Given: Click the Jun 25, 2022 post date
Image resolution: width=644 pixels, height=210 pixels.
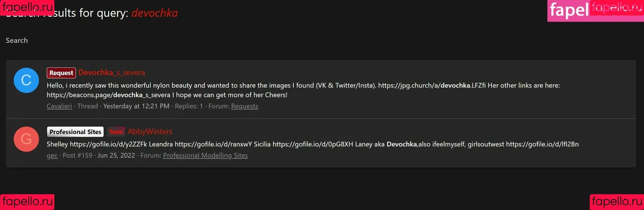Looking at the screenshot, I should pyautogui.click(x=116, y=156).
